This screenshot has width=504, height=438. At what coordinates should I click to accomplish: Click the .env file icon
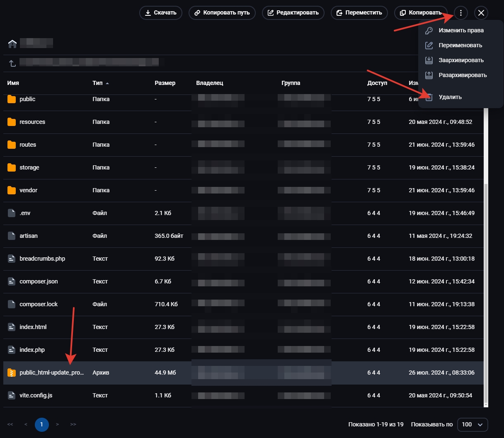pyautogui.click(x=12, y=213)
